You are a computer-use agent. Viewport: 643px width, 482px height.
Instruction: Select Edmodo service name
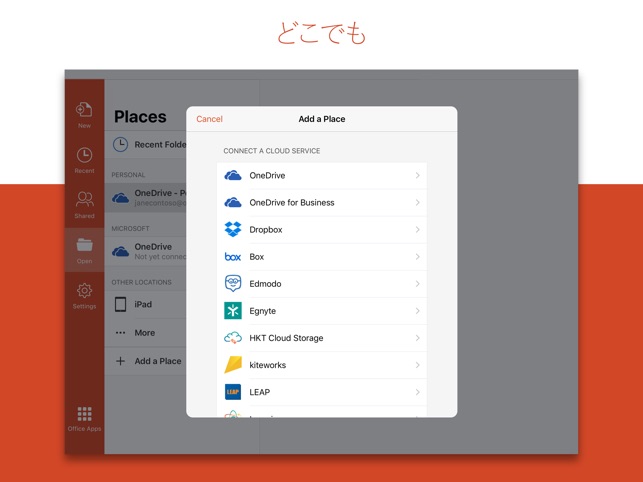click(265, 284)
